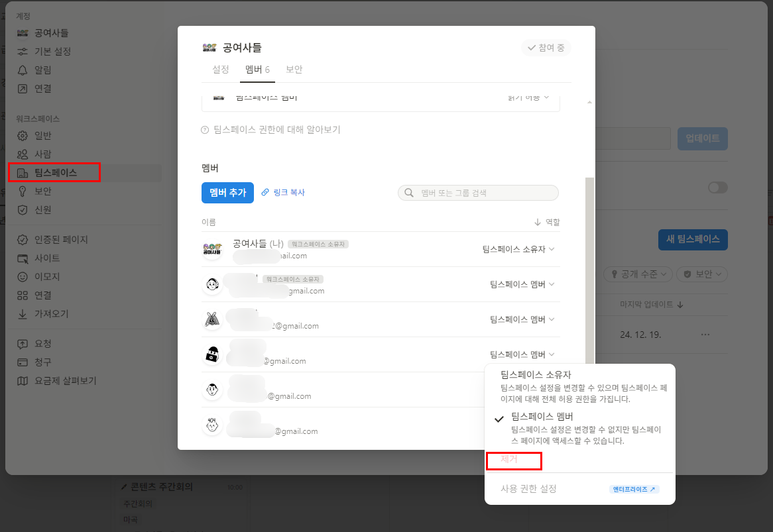
Task: Open 팀스페이스 in settings sidebar
Action: [85, 173]
